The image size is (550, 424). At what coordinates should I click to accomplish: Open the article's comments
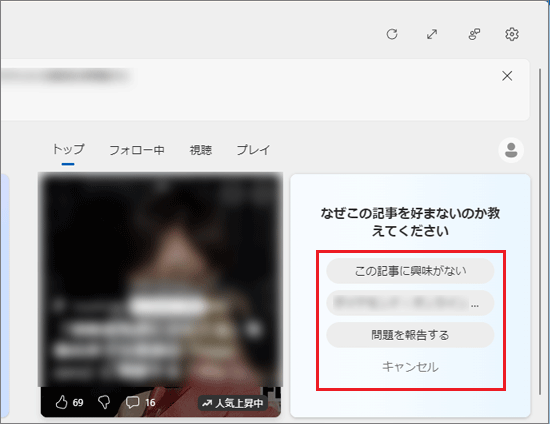pyautogui.click(x=133, y=402)
